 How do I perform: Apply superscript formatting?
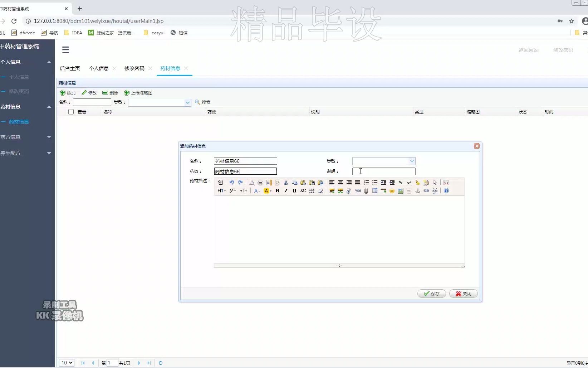pos(409,183)
